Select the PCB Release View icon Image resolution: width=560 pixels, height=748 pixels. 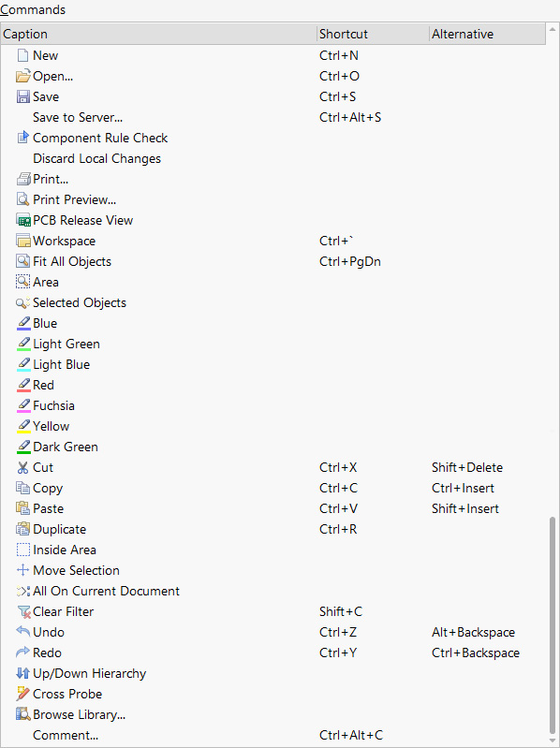click(22, 220)
